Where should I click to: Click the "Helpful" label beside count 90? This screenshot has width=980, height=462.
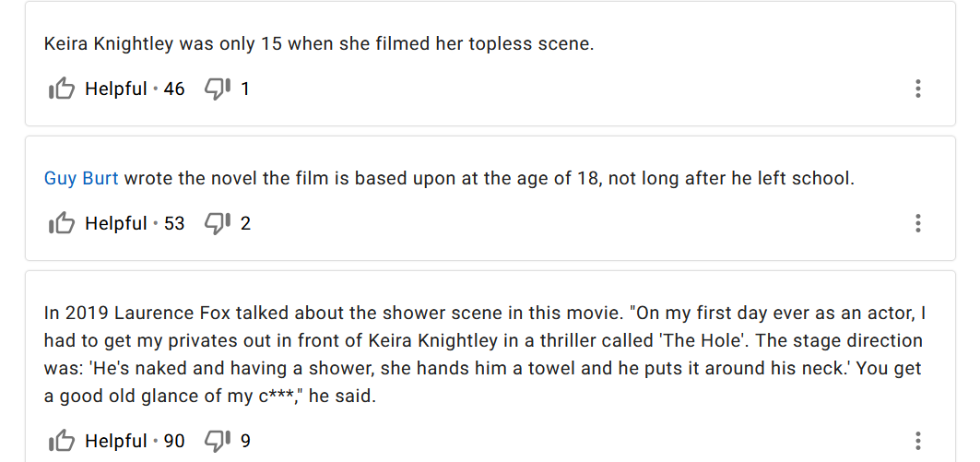116,441
